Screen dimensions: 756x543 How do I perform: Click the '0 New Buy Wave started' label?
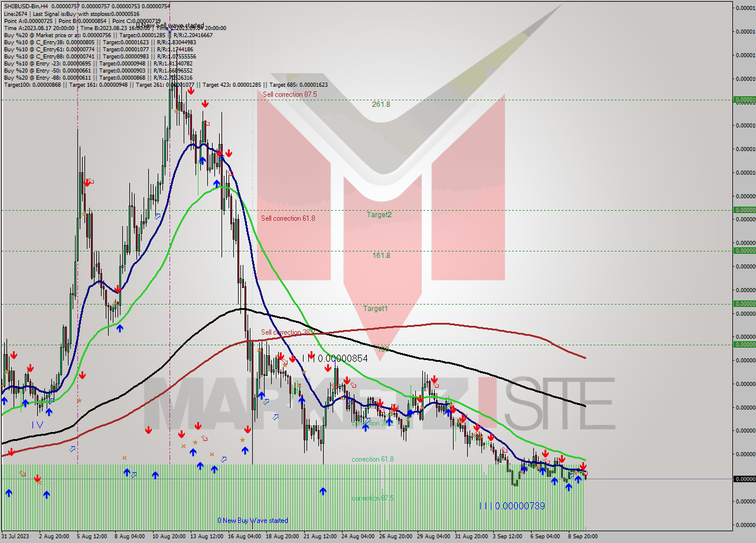tap(253, 521)
